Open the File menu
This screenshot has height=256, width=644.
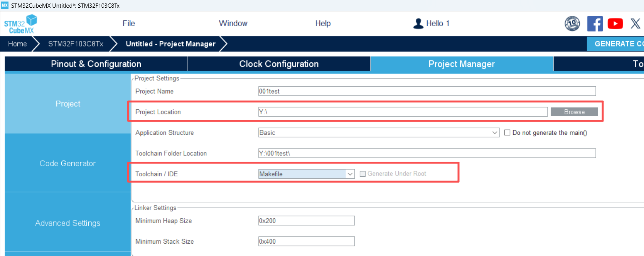pos(129,23)
